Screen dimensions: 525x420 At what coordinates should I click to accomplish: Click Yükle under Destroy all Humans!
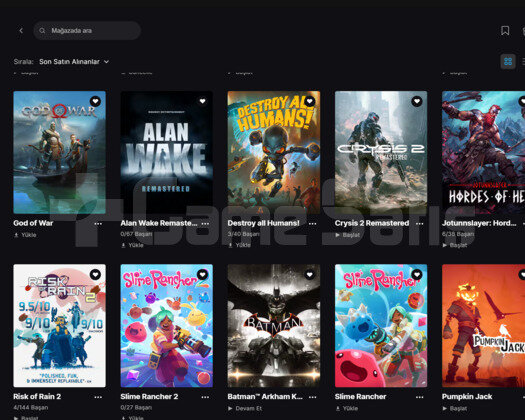point(239,245)
